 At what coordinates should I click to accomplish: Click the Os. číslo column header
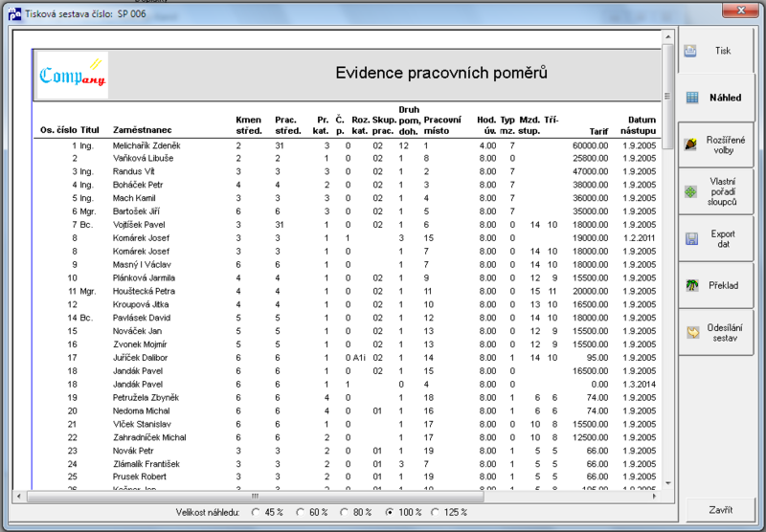point(58,130)
